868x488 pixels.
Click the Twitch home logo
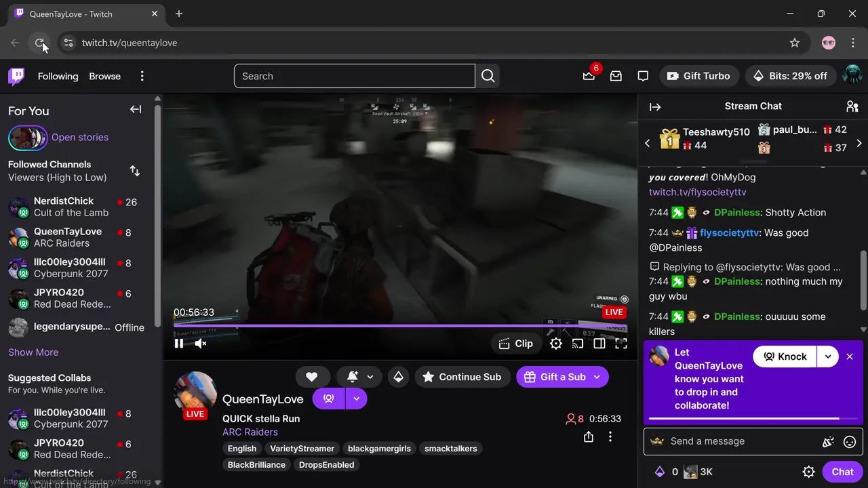pos(16,76)
